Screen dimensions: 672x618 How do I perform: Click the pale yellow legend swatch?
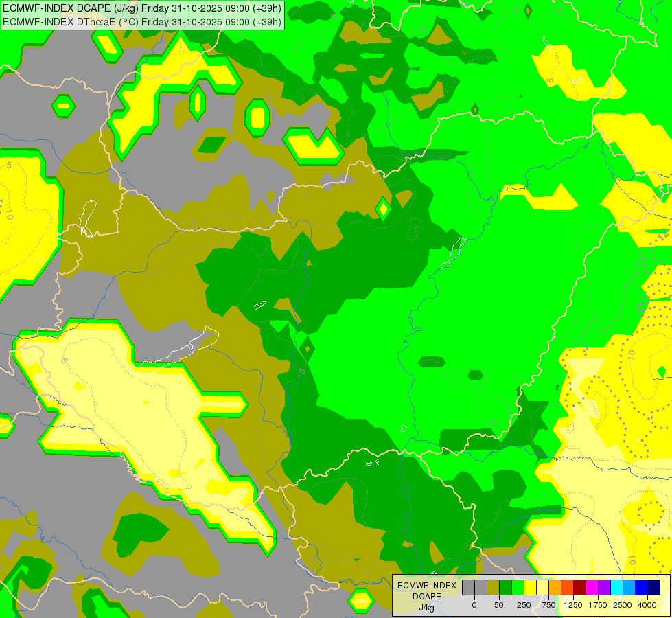point(542,587)
